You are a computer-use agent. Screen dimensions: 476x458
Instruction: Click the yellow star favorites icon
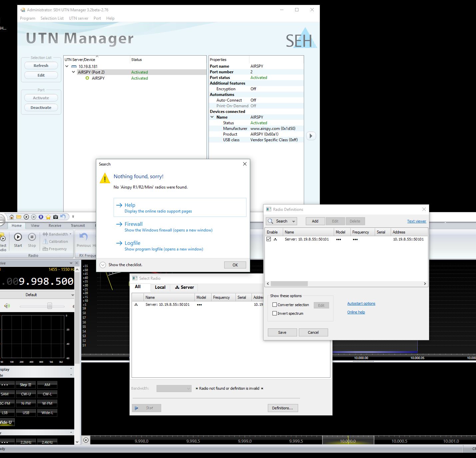click(48, 217)
